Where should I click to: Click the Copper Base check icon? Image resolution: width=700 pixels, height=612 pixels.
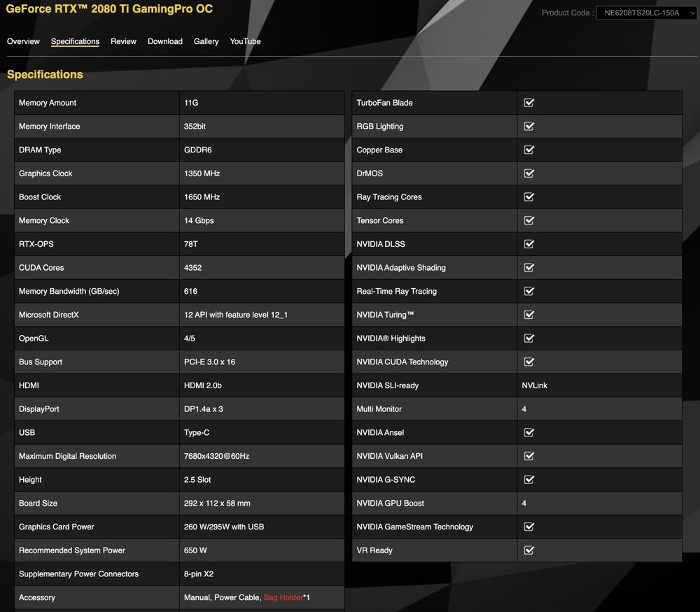point(529,150)
